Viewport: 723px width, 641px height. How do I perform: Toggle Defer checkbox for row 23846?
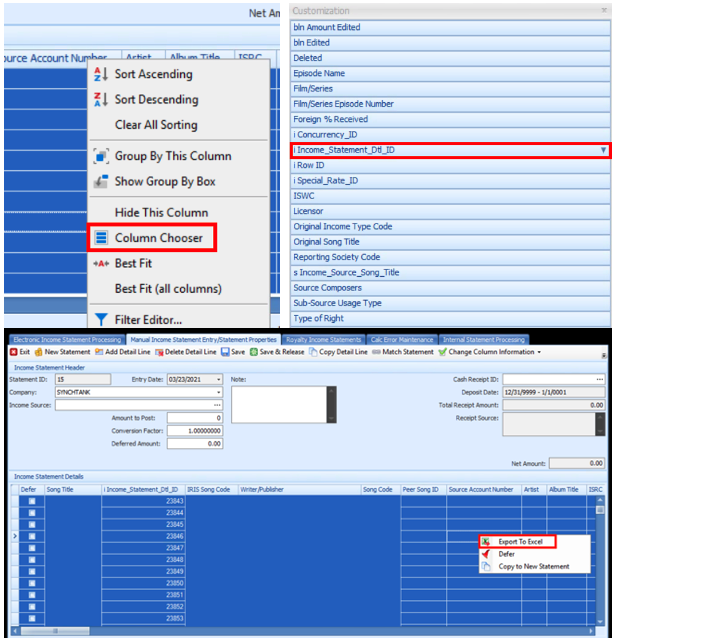(x=31, y=537)
